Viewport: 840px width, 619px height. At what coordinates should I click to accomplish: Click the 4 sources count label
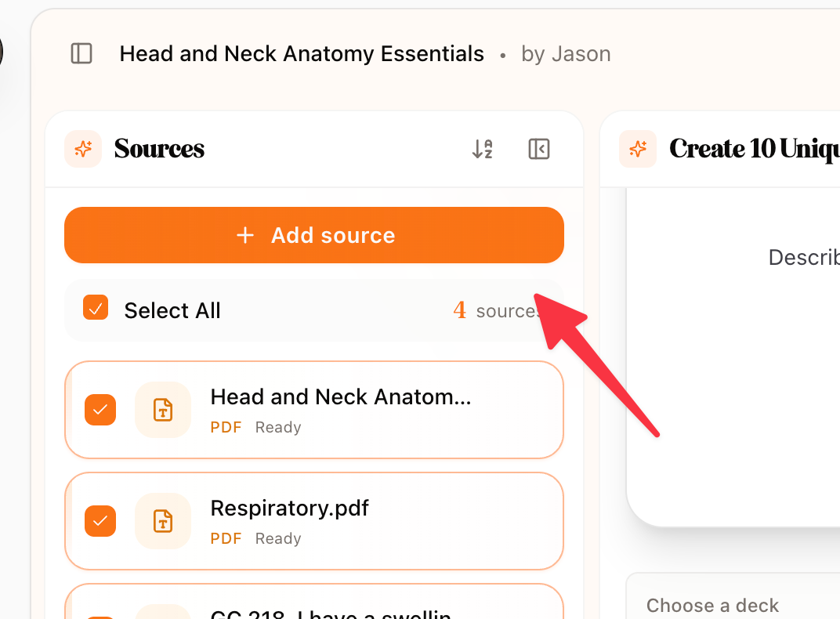click(495, 310)
